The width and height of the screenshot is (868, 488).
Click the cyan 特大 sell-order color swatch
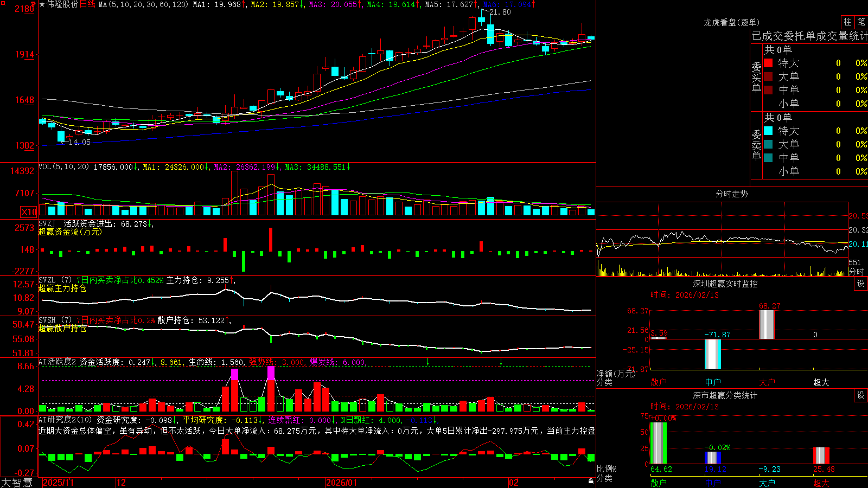[768, 131]
